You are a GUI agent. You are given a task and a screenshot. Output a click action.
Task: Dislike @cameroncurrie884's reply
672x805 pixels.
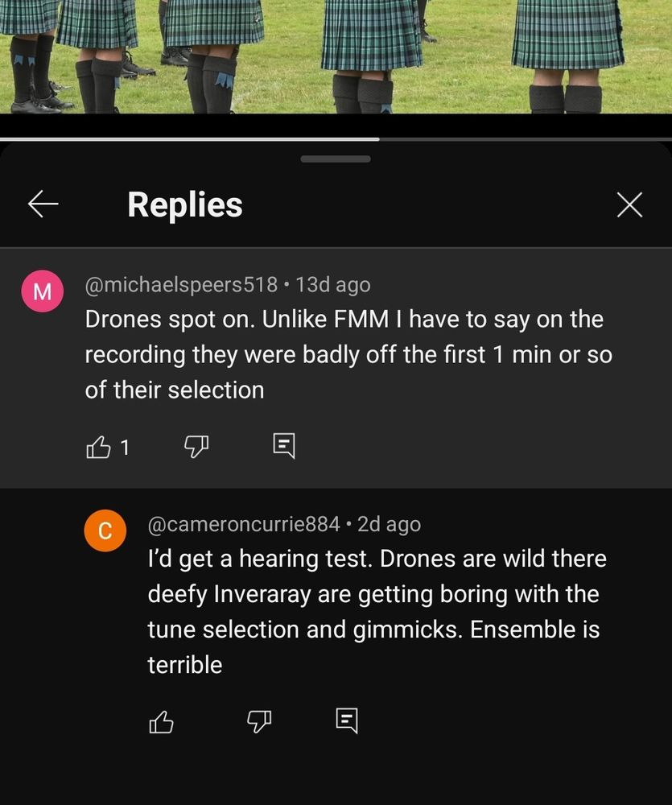(258, 722)
